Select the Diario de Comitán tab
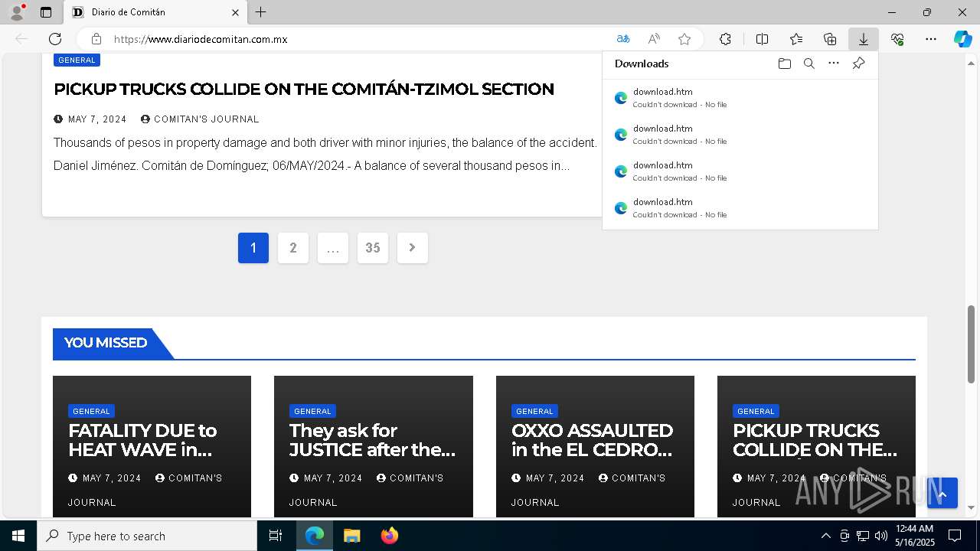The width and height of the screenshot is (980, 551). pos(155,12)
